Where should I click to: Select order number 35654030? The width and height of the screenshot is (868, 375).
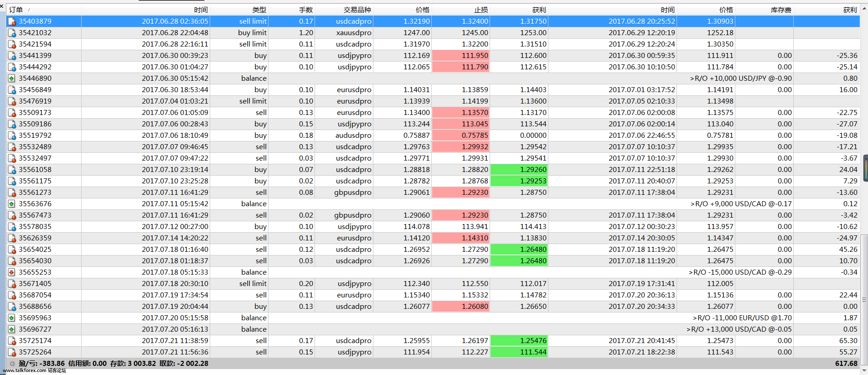pos(35,261)
